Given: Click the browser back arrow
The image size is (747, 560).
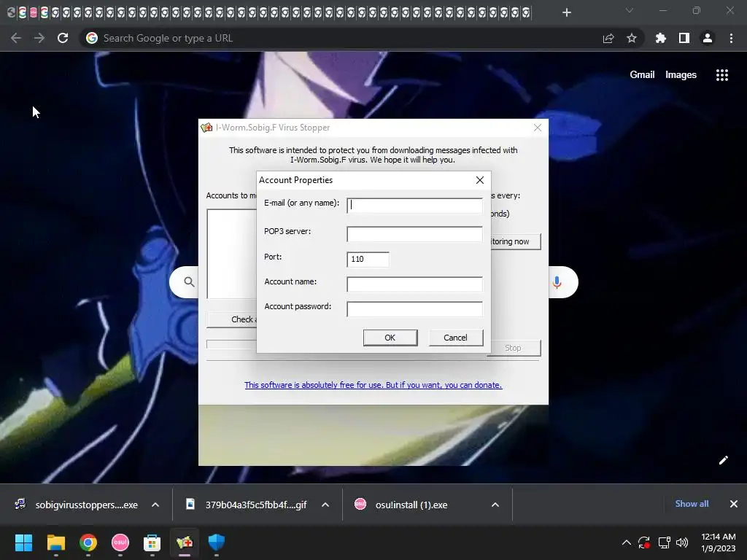Looking at the screenshot, I should [16, 38].
